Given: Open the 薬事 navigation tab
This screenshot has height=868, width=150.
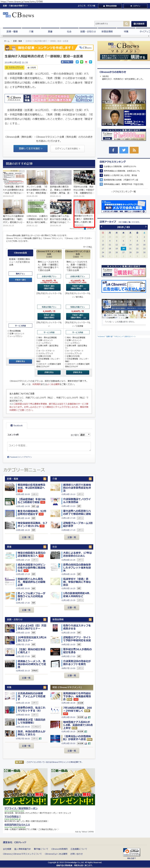Looking at the screenshot, I should click(50, 31).
